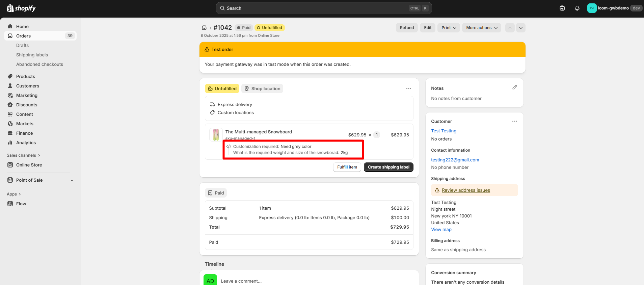Edit notes with the pencil icon

coord(514,87)
